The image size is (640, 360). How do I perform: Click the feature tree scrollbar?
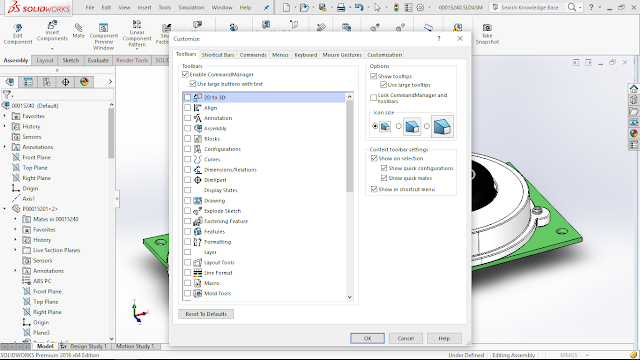pos(111,133)
